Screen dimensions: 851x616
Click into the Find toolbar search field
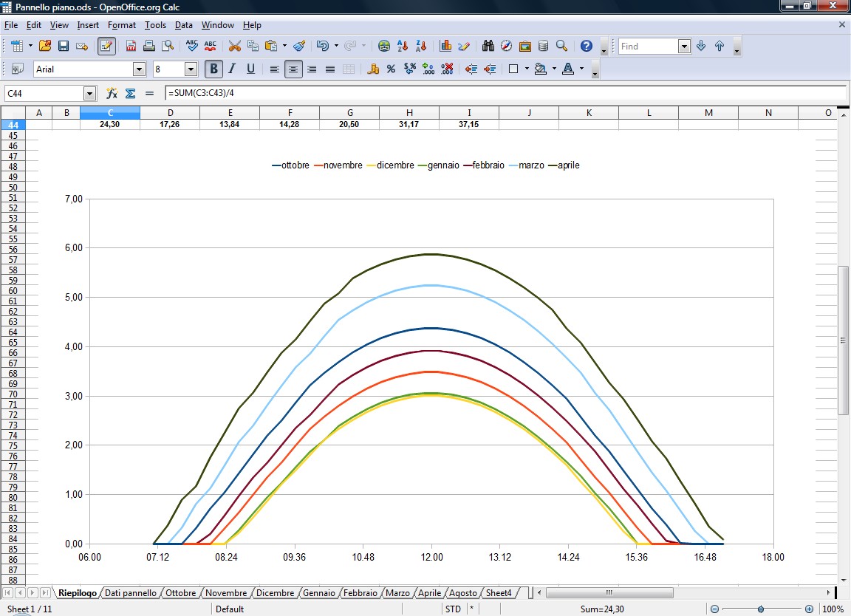tap(648, 46)
